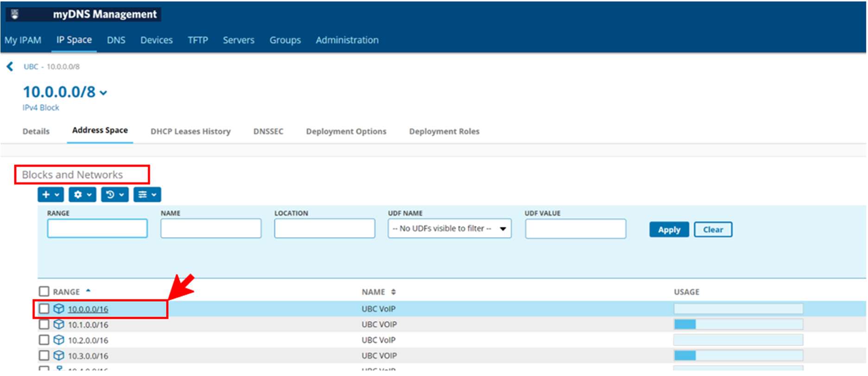Check the box for 10.0.0.0/16 row
This screenshot has height=376, width=868.
coord(44,309)
